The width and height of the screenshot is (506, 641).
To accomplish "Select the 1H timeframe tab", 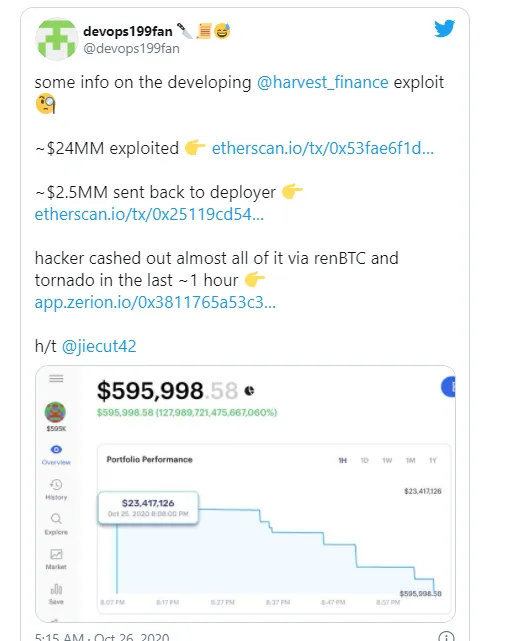I will [x=343, y=460].
